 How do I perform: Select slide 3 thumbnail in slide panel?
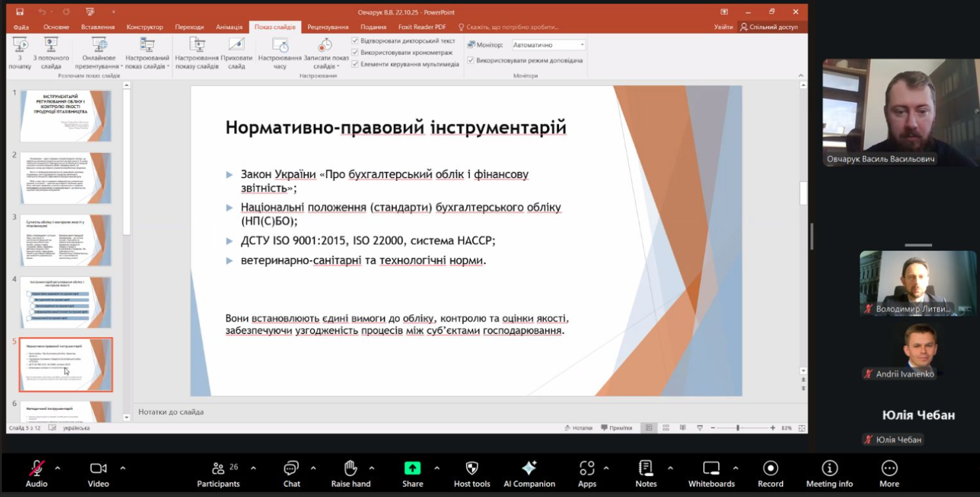(x=66, y=240)
